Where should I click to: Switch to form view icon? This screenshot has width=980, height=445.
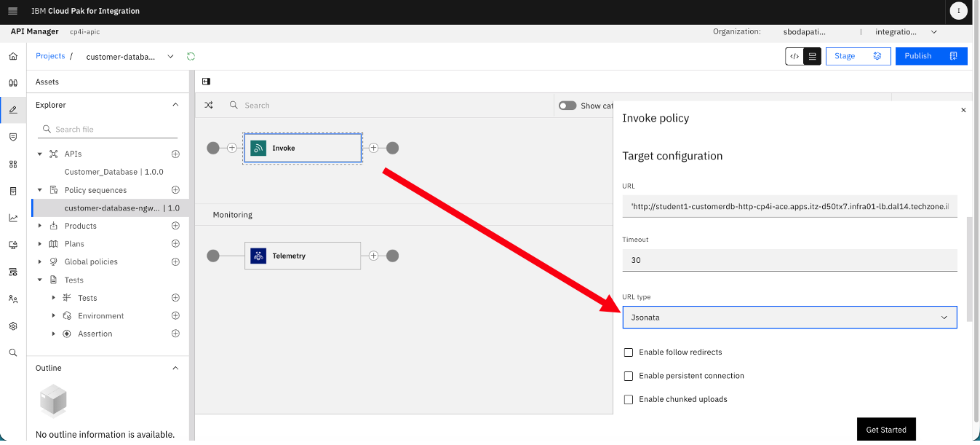(x=813, y=56)
